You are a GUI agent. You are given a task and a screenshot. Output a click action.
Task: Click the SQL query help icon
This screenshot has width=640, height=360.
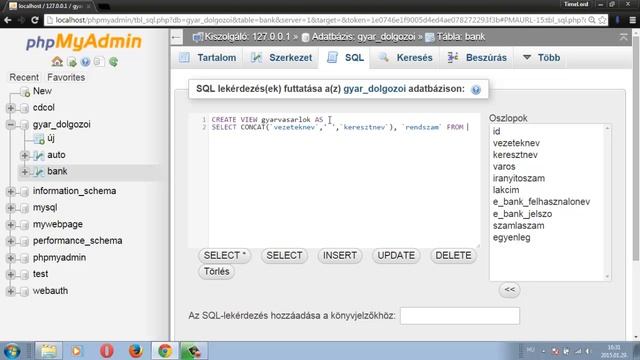tap(476, 90)
